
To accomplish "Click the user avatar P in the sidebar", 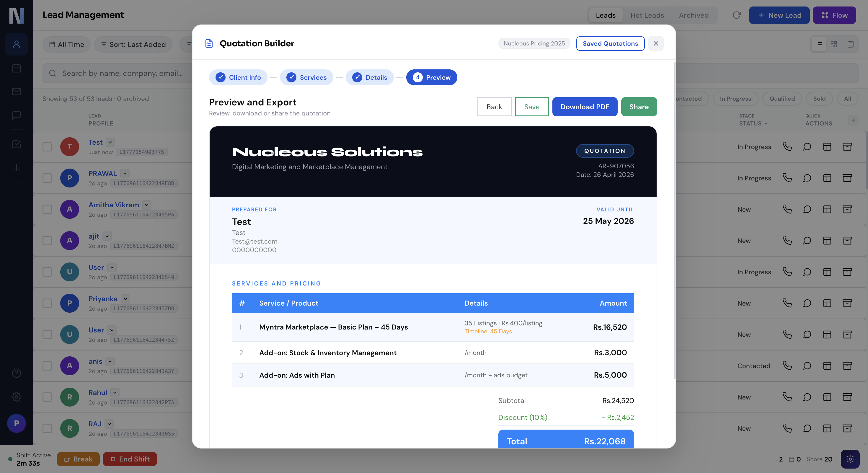I will coord(16,423).
